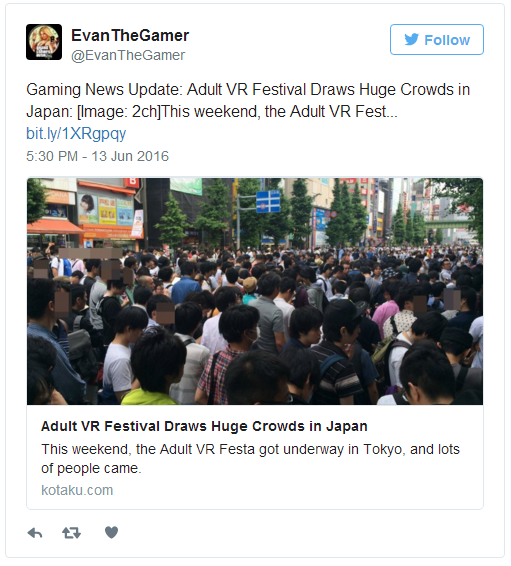This screenshot has height=566, width=511.
Task: Like the tweet with heart icon
Action: [111, 532]
